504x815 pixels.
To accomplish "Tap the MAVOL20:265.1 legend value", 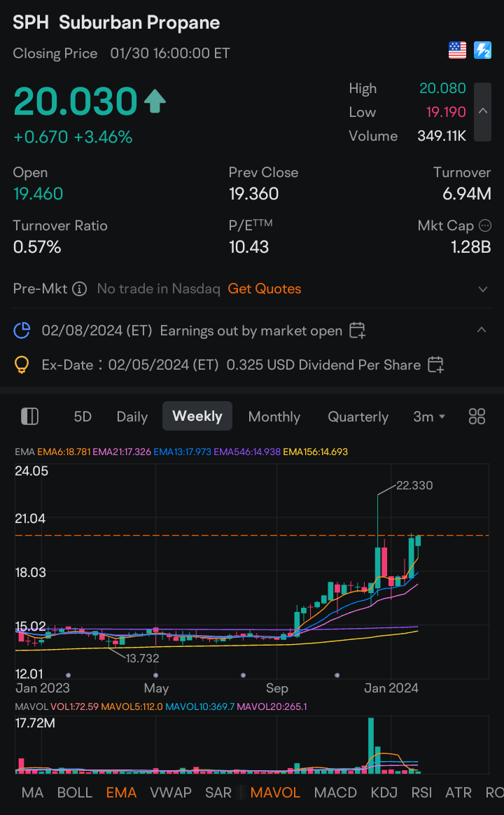I will pyautogui.click(x=272, y=706).
